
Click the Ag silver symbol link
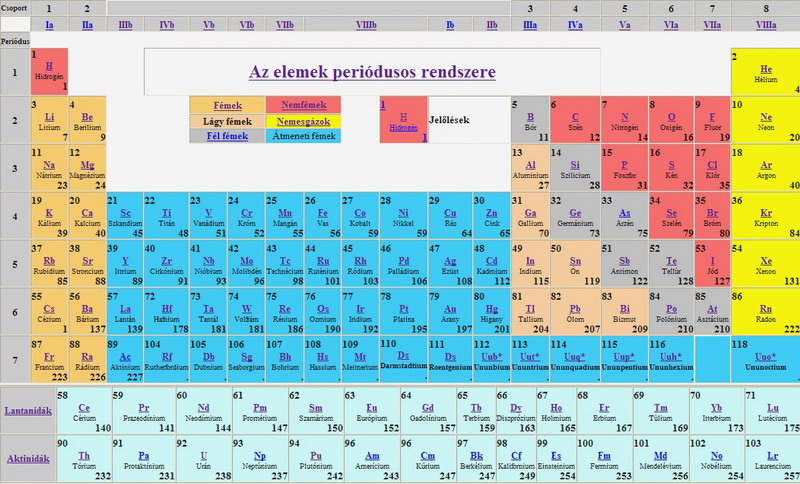coord(450,261)
